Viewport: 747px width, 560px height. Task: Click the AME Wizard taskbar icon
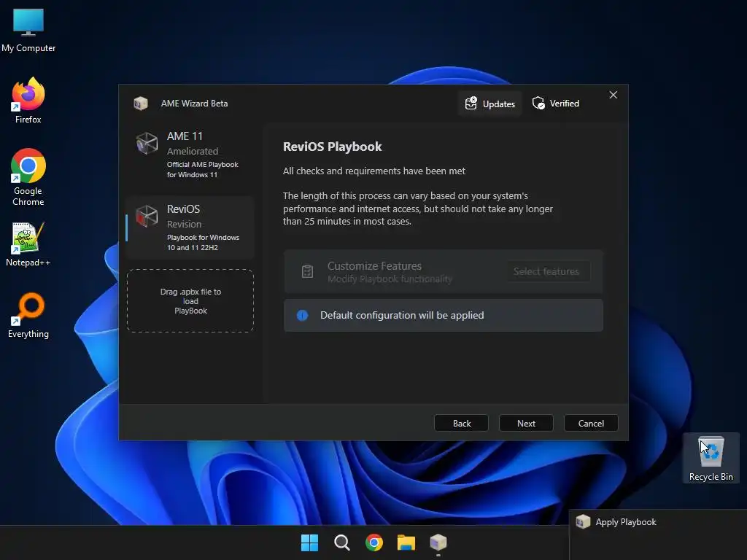(x=438, y=542)
